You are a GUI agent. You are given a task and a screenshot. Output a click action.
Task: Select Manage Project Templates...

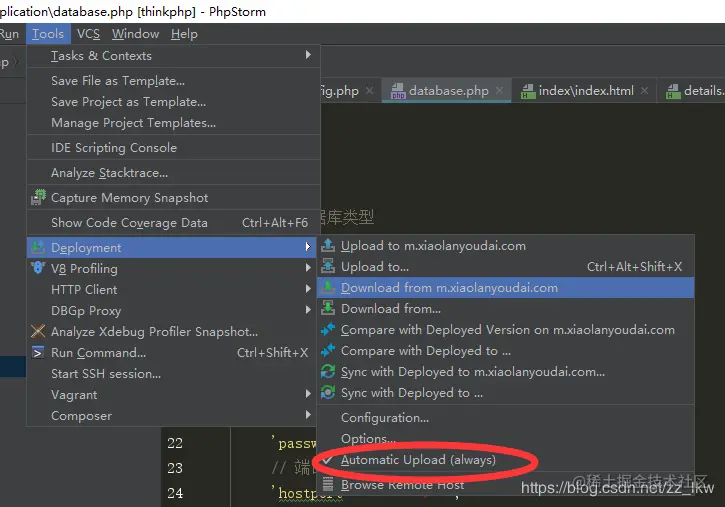coord(173,123)
